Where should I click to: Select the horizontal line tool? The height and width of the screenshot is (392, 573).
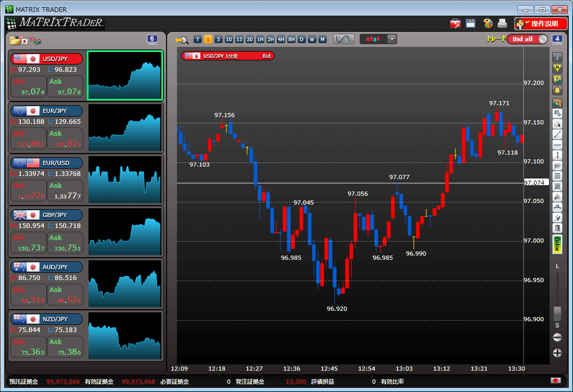557,145
